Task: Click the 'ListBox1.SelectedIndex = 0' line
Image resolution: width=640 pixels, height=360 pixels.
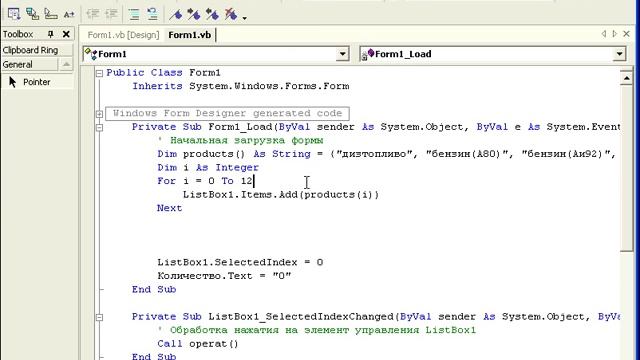Action: 240,262
